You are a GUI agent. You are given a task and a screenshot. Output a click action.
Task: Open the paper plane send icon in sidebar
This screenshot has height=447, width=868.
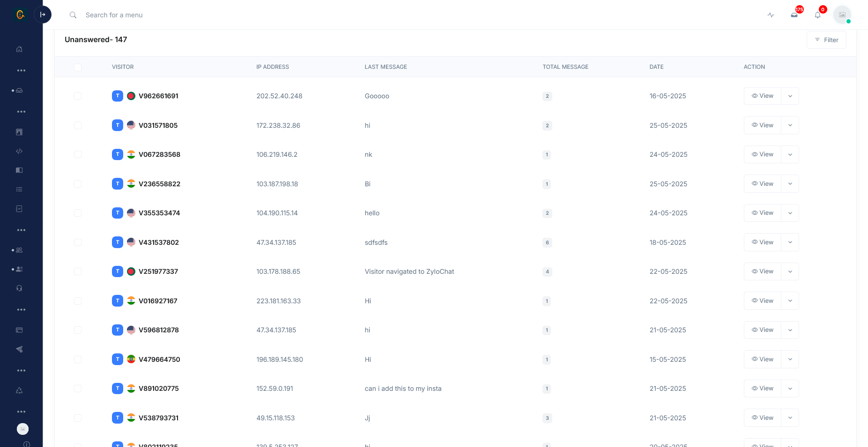pos(19,349)
